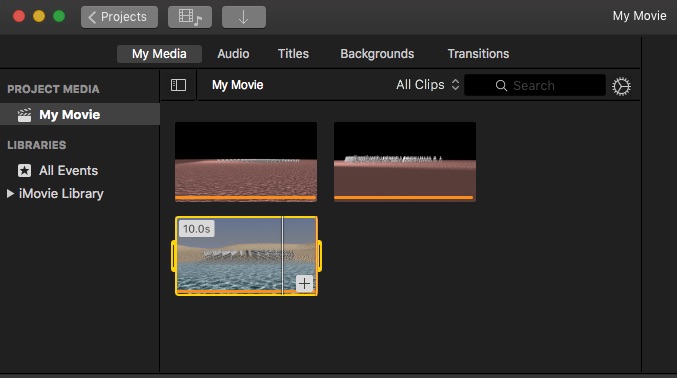
Task: Click the search magnifier icon
Action: point(501,86)
